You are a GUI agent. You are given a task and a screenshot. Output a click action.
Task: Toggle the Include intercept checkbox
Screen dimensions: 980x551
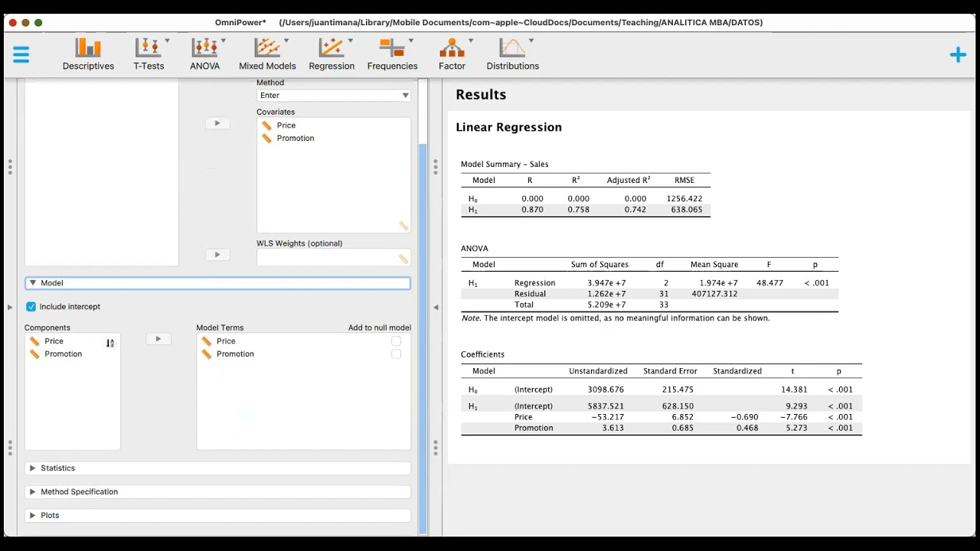(x=31, y=307)
